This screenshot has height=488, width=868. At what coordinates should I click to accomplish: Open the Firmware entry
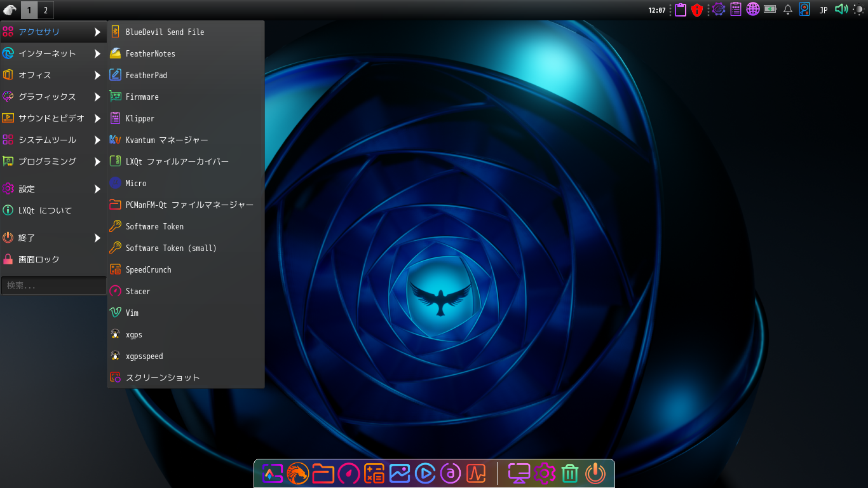pyautogui.click(x=186, y=97)
